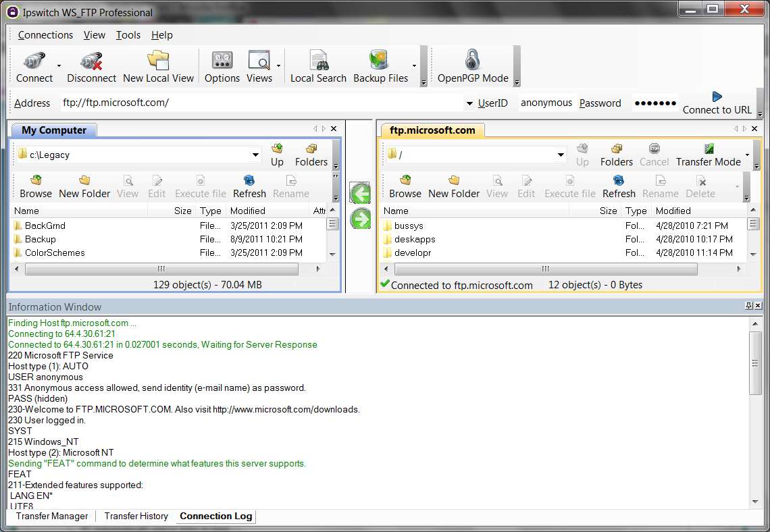Viewport: 770px width, 532px height.
Task: Click the UserID field containing anonymous
Action: point(546,103)
